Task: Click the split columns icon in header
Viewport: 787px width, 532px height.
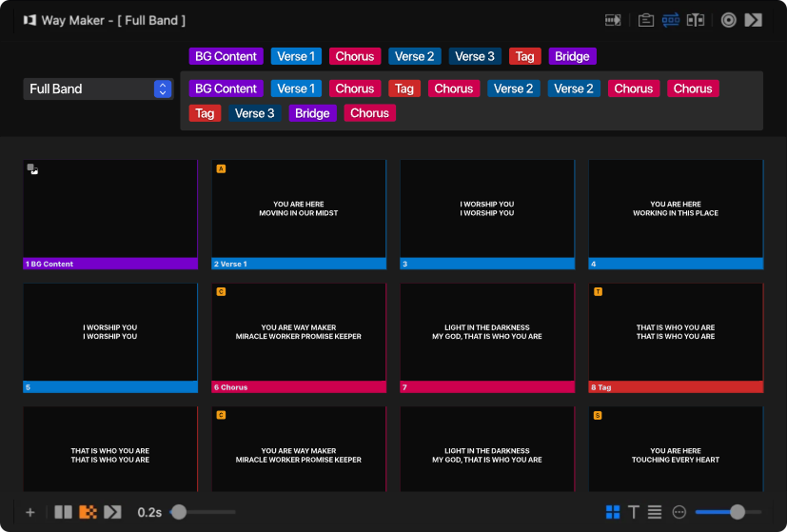Action: pyautogui.click(x=696, y=20)
